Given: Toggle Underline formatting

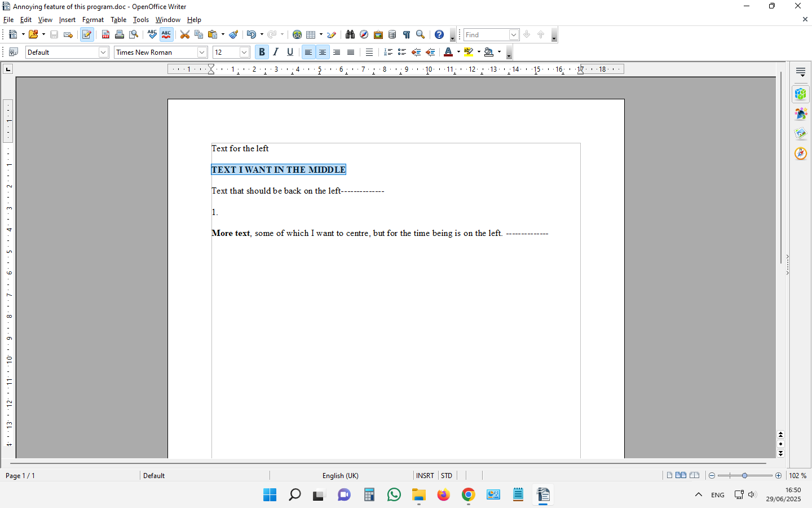Looking at the screenshot, I should [290, 52].
